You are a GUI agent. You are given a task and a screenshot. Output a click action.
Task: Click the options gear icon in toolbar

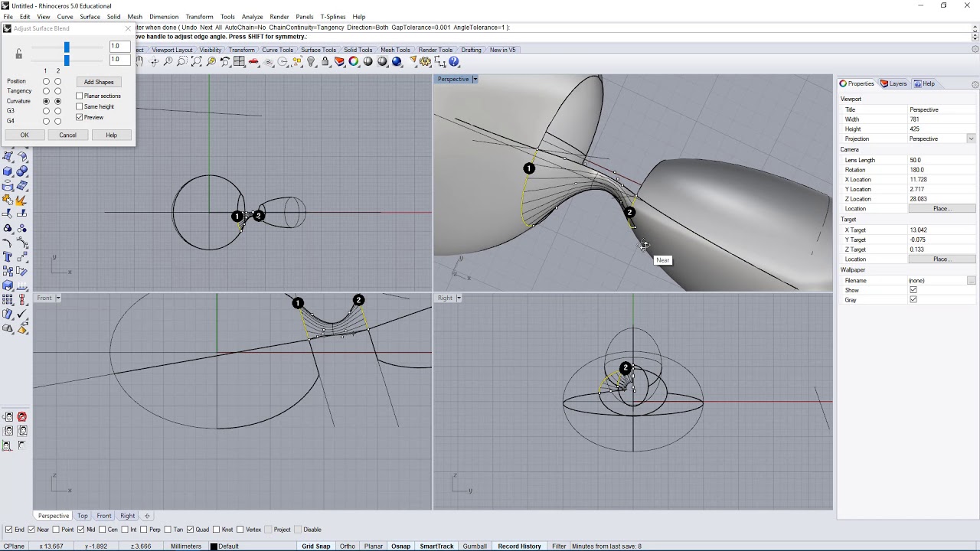point(425,61)
